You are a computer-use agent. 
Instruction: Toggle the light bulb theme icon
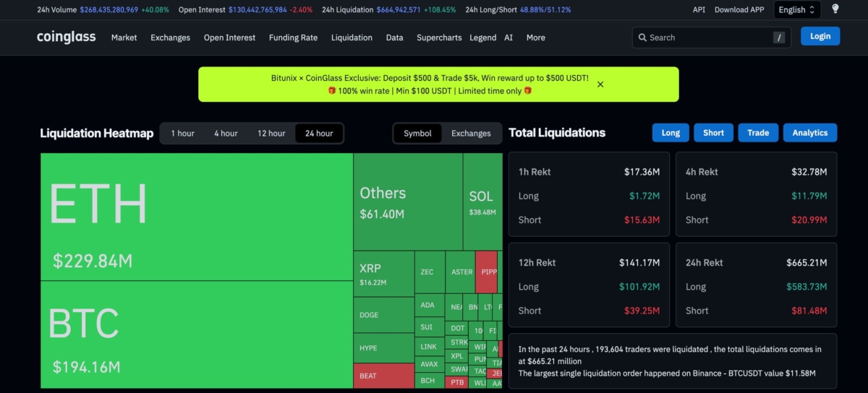click(x=835, y=9)
